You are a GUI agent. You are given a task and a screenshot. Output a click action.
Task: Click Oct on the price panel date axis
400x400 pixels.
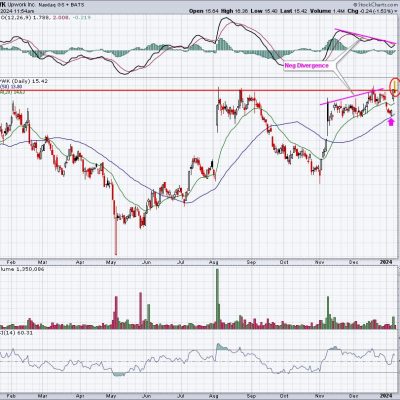click(x=284, y=262)
